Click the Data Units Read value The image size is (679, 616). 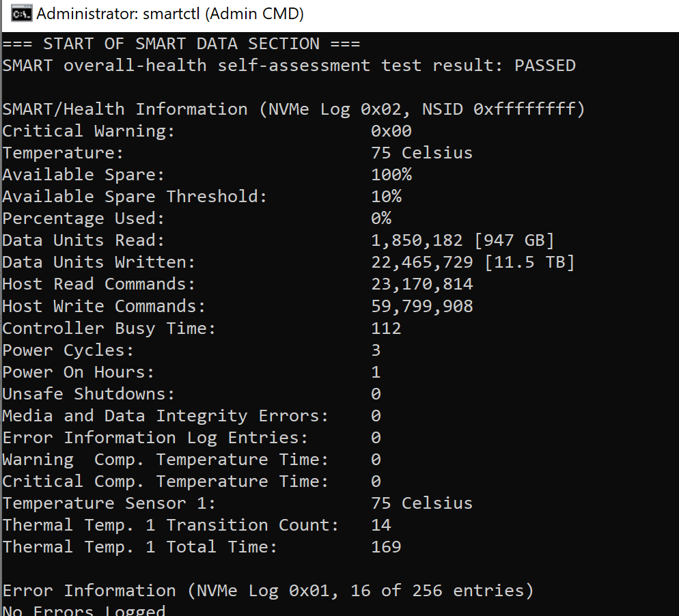pyautogui.click(x=462, y=240)
